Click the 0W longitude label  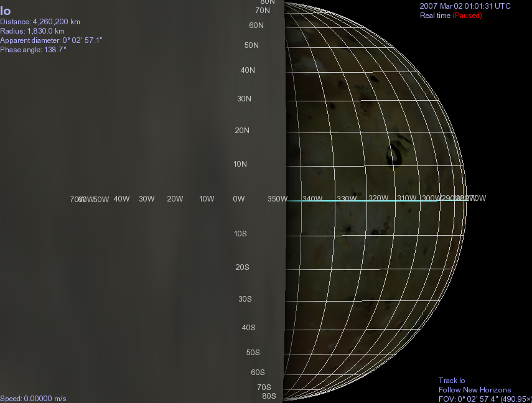point(238,199)
